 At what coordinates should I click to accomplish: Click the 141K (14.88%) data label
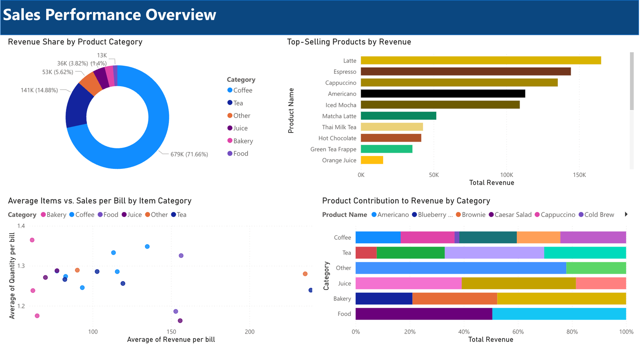pyautogui.click(x=39, y=90)
